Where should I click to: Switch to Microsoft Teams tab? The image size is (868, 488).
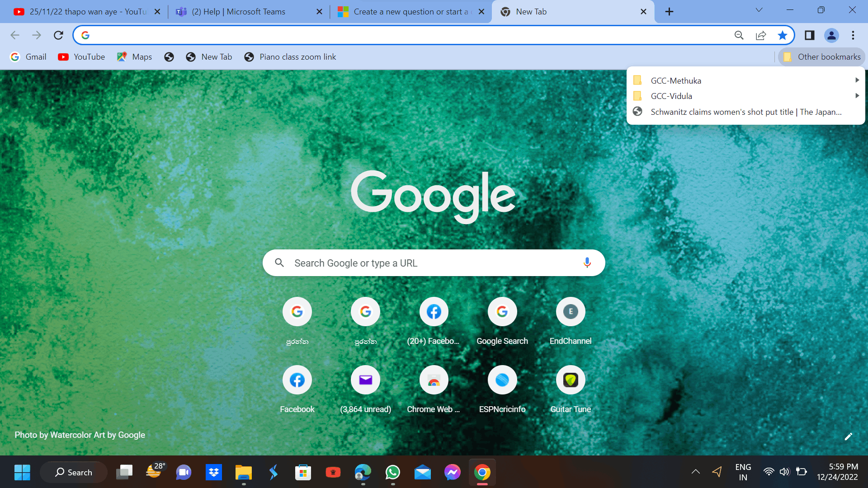pyautogui.click(x=239, y=12)
